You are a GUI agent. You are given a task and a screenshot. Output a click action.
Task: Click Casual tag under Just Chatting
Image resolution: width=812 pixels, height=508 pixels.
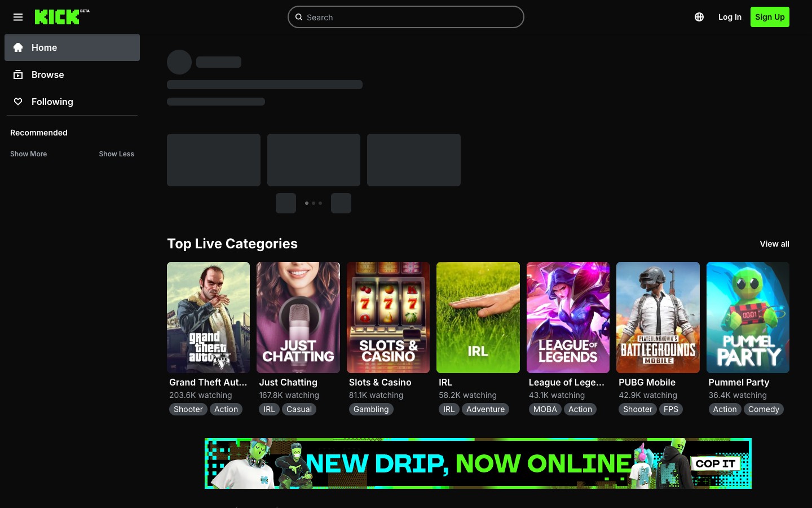coord(299,409)
